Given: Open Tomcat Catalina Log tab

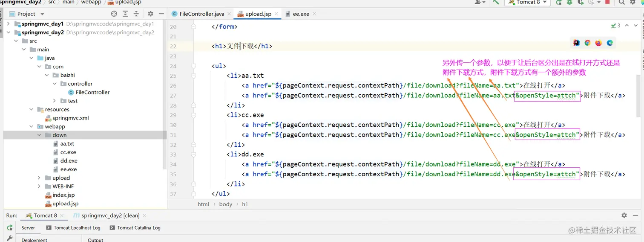Looking at the screenshot, I should [135, 228].
